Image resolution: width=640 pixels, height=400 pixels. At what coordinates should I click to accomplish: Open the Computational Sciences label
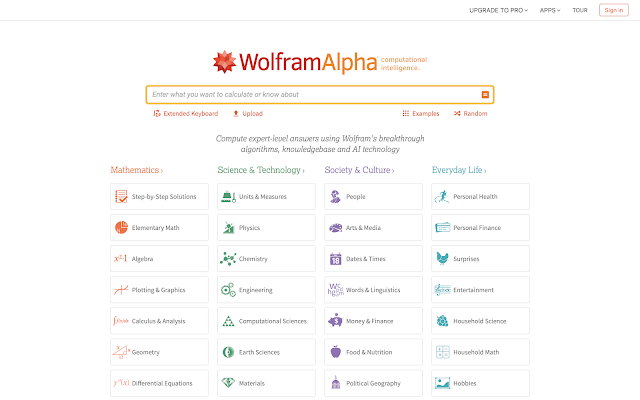pyautogui.click(x=273, y=321)
